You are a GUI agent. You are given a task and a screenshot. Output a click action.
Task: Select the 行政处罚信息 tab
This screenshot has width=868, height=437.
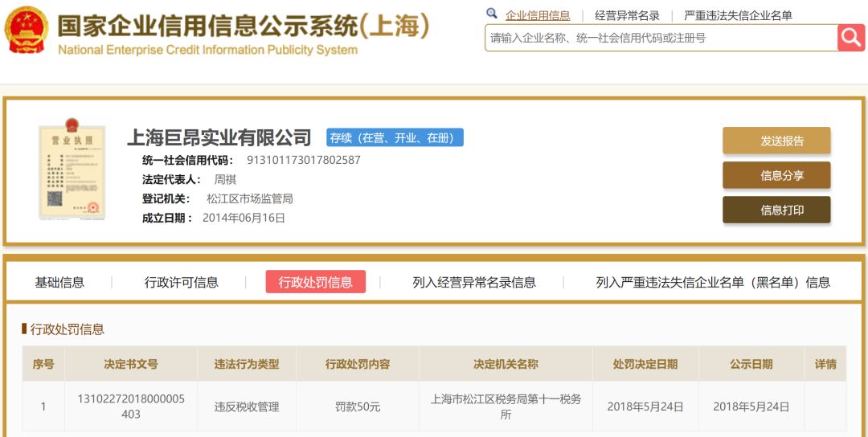click(x=316, y=282)
